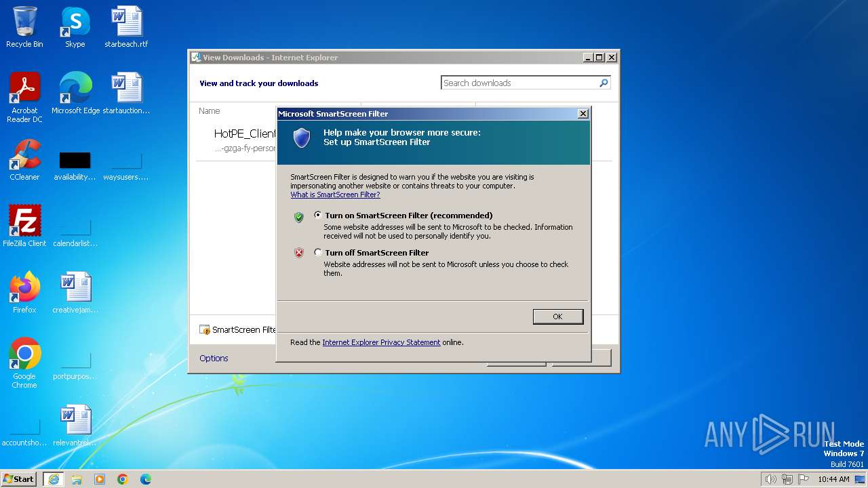This screenshot has width=868, height=488.
Task: Open startauction document on desktop
Action: 126,94
